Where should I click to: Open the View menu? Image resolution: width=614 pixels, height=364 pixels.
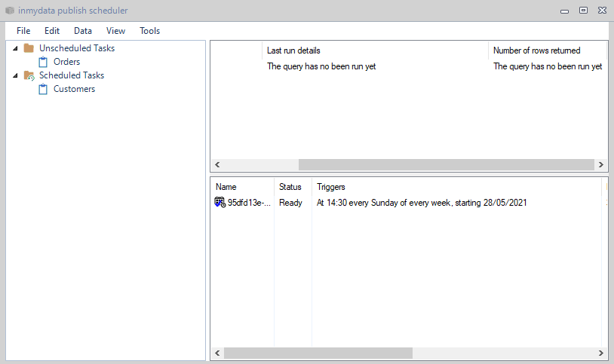tap(115, 31)
